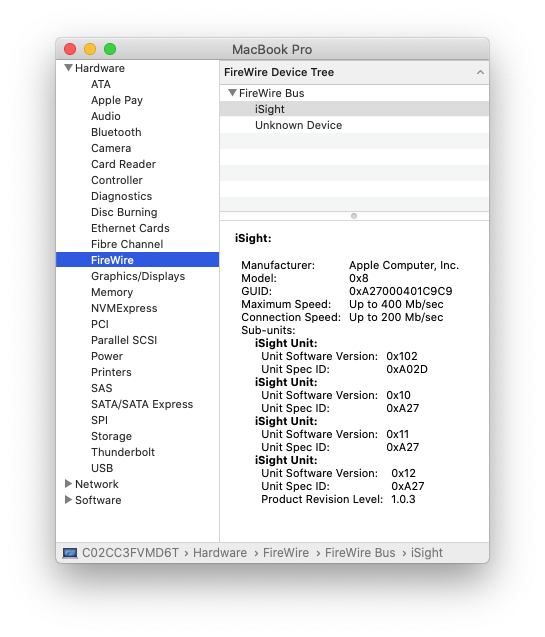
Task: Toggle sort order chevron in FireWire Device Tree header
Action: (x=480, y=72)
